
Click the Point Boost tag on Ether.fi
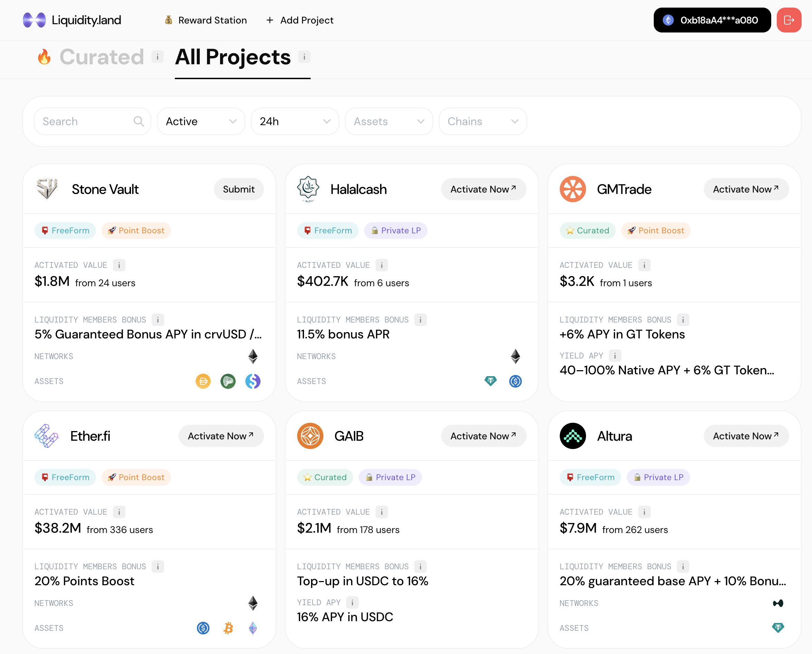(x=136, y=477)
